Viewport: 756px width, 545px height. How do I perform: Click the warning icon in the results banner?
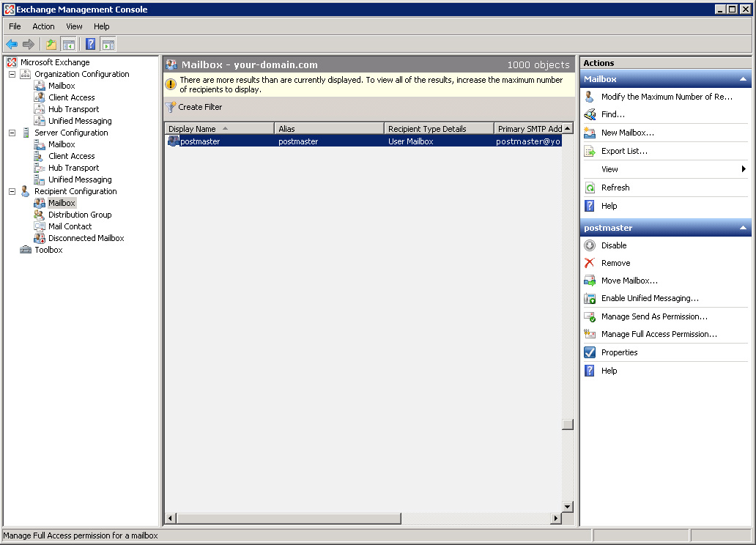pyautogui.click(x=171, y=84)
